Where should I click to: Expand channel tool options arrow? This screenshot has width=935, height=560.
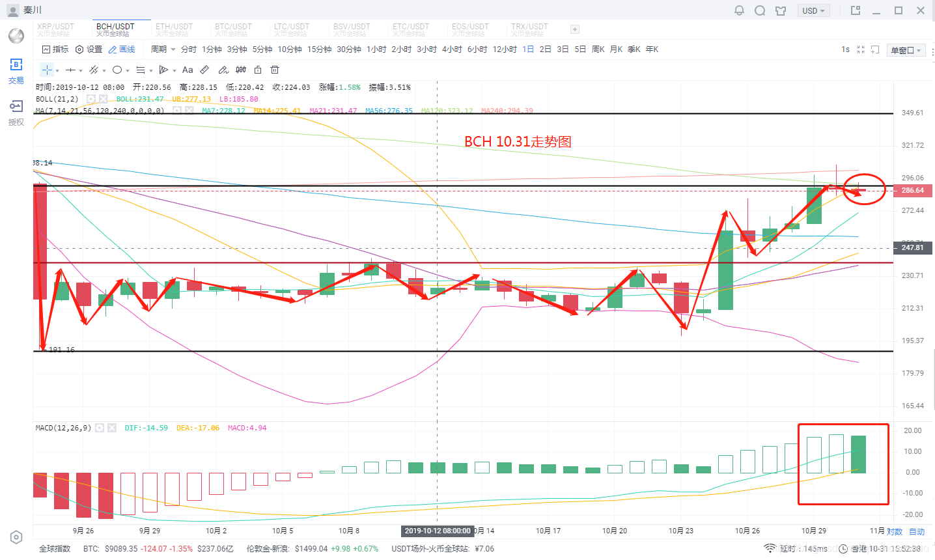104,70
